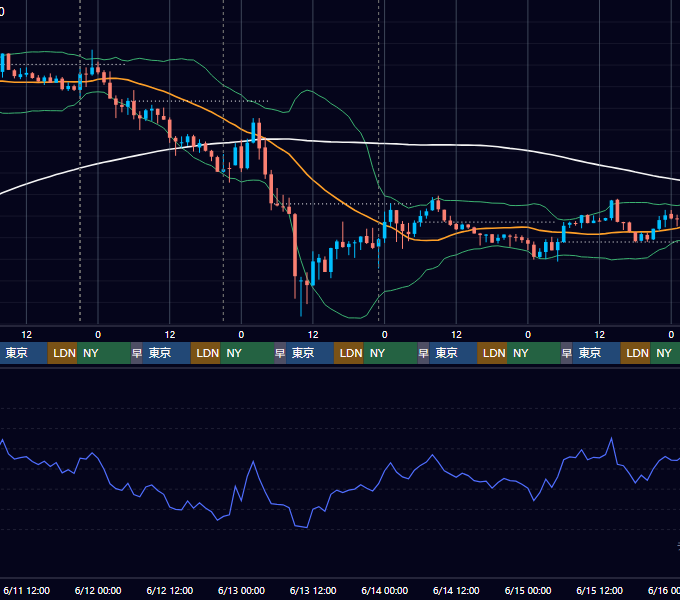Click the 6/12 00:00 date label
The height and width of the screenshot is (600, 680).
(x=98, y=590)
